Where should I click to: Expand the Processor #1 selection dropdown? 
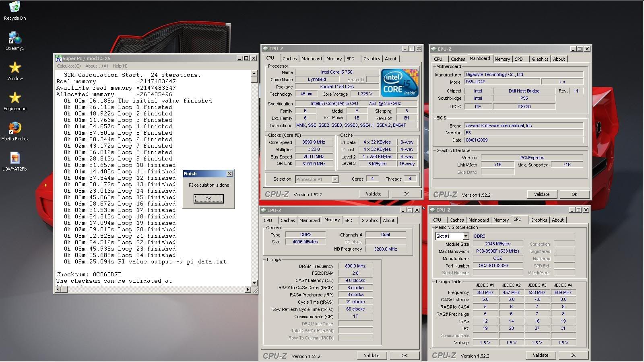pos(335,179)
